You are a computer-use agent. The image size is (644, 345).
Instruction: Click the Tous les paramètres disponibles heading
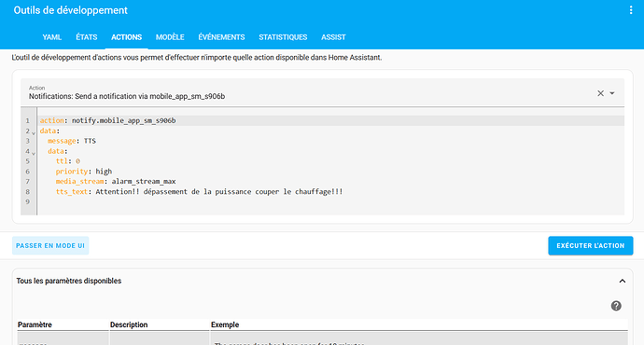69,281
